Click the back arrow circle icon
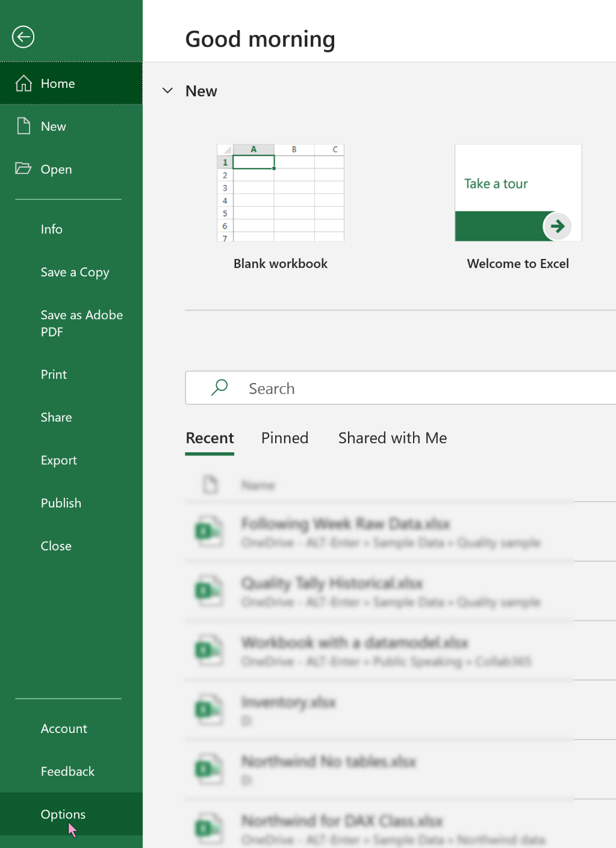Image resolution: width=616 pixels, height=848 pixels. pos(23,37)
